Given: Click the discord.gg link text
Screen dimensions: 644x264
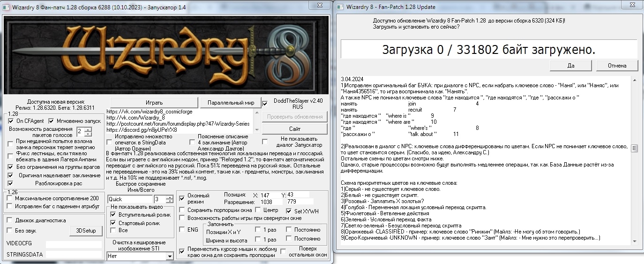Looking at the screenshot, I should pyautogui.click(x=142, y=129).
